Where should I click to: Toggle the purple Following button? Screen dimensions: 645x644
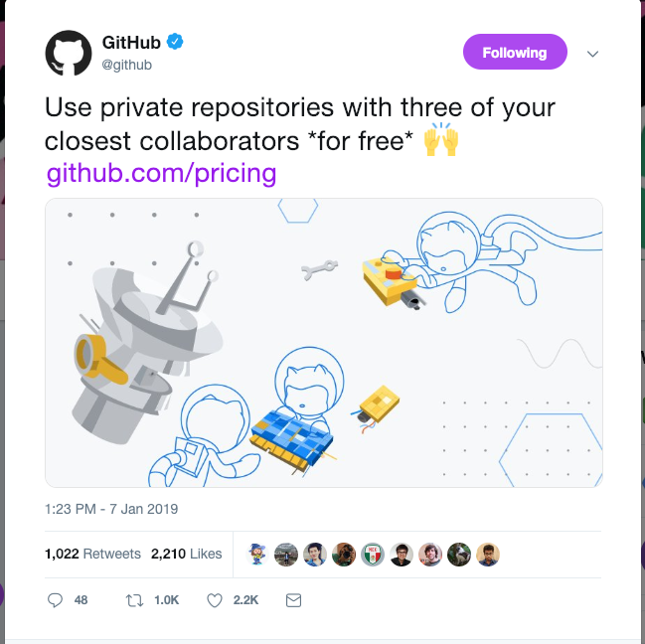pos(515,52)
